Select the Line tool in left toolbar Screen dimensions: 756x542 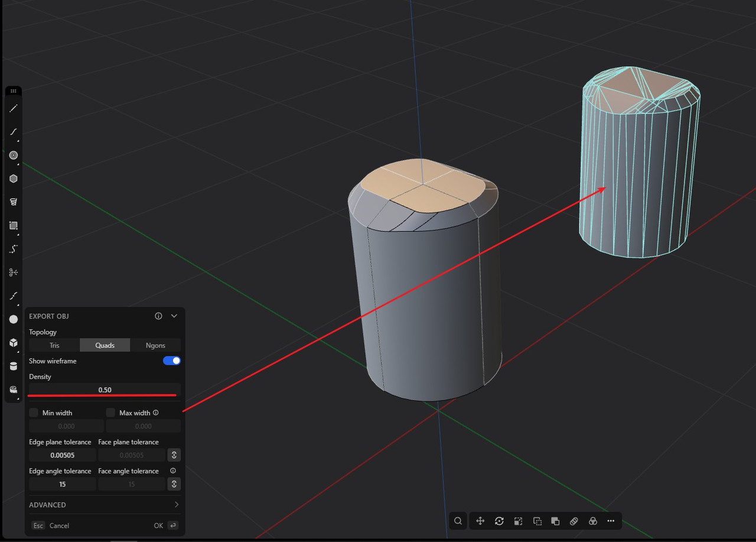click(14, 109)
